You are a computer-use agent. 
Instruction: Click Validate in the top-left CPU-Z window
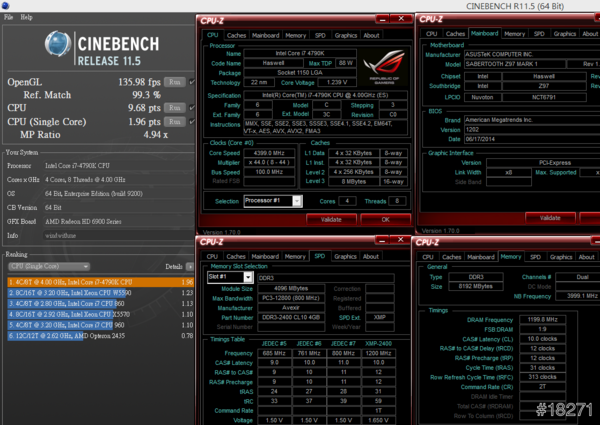(x=331, y=220)
